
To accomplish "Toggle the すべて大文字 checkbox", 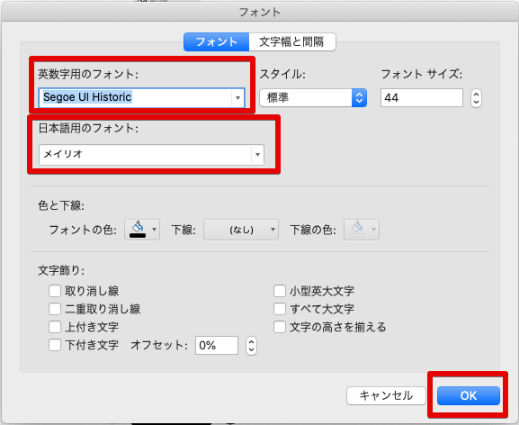I will 279,309.
